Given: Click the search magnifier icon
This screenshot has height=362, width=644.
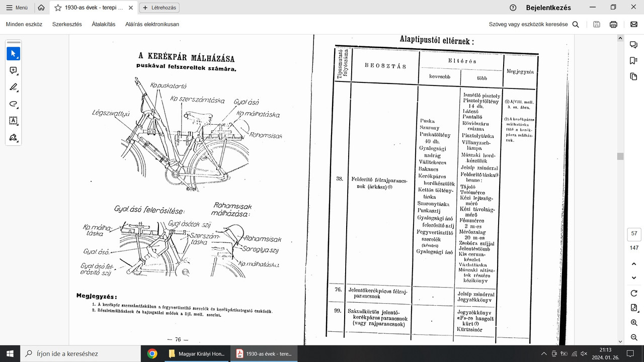Looking at the screenshot, I should [x=576, y=24].
